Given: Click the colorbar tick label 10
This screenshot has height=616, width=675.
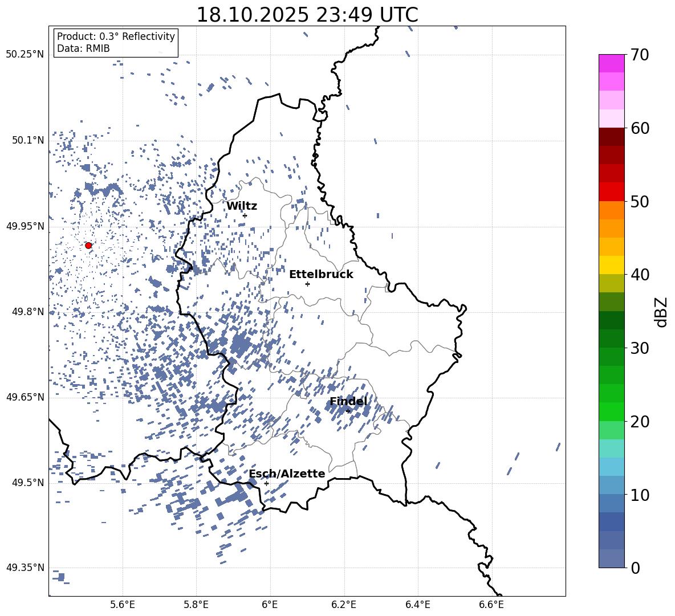Looking at the screenshot, I should 640,495.
